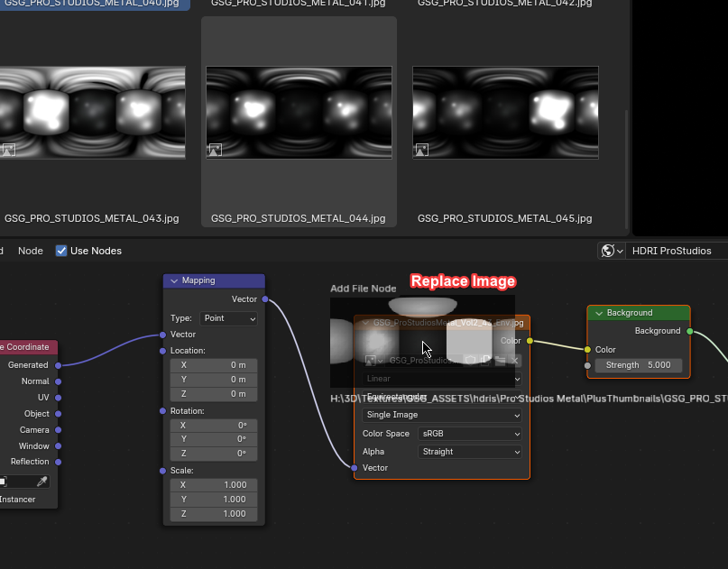Viewport: 728px width, 569px height.
Task: Click the Background node Color input socket
Action: pos(588,350)
